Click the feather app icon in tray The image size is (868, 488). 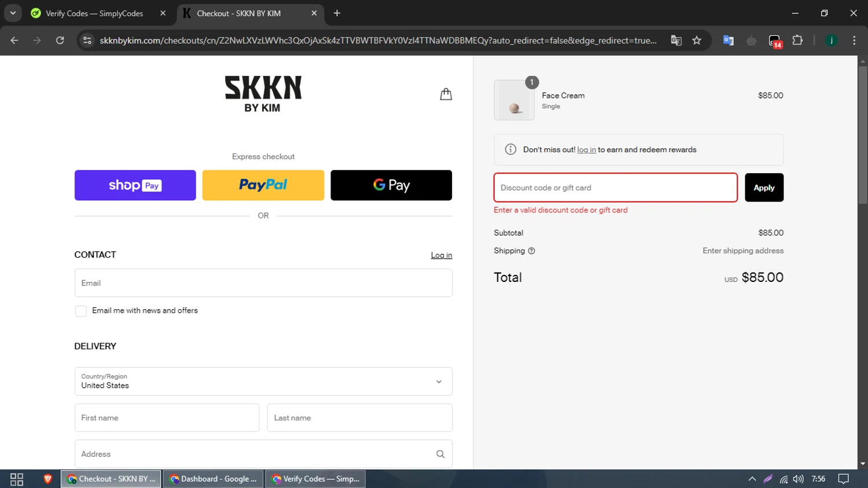(x=768, y=479)
